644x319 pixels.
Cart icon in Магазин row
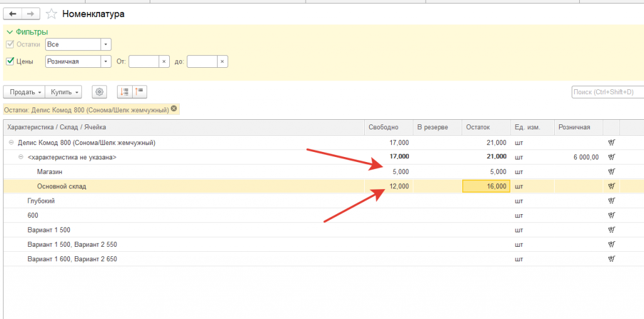611,171
